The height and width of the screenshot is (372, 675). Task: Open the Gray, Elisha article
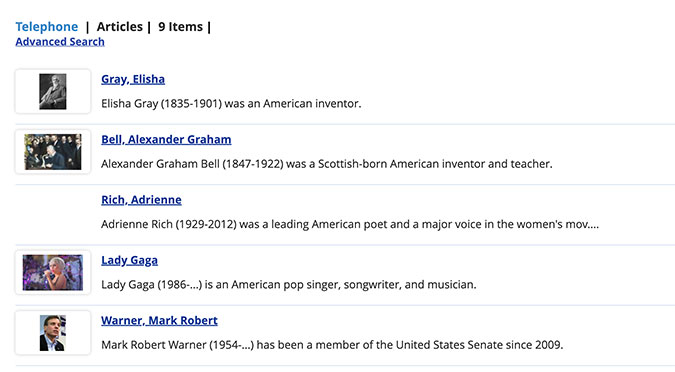(133, 79)
